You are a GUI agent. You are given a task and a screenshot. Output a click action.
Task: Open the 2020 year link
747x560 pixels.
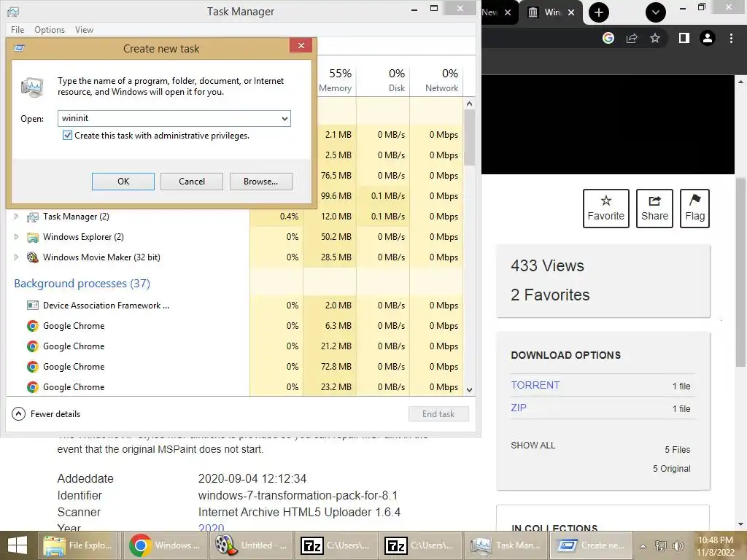(x=211, y=528)
